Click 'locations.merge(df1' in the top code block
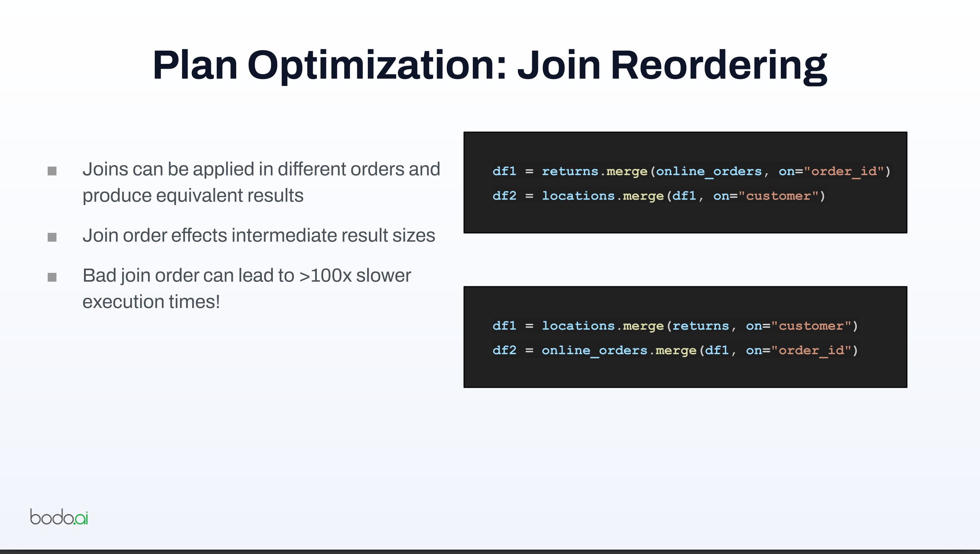Screen dimensions: 980x554 point(619,196)
